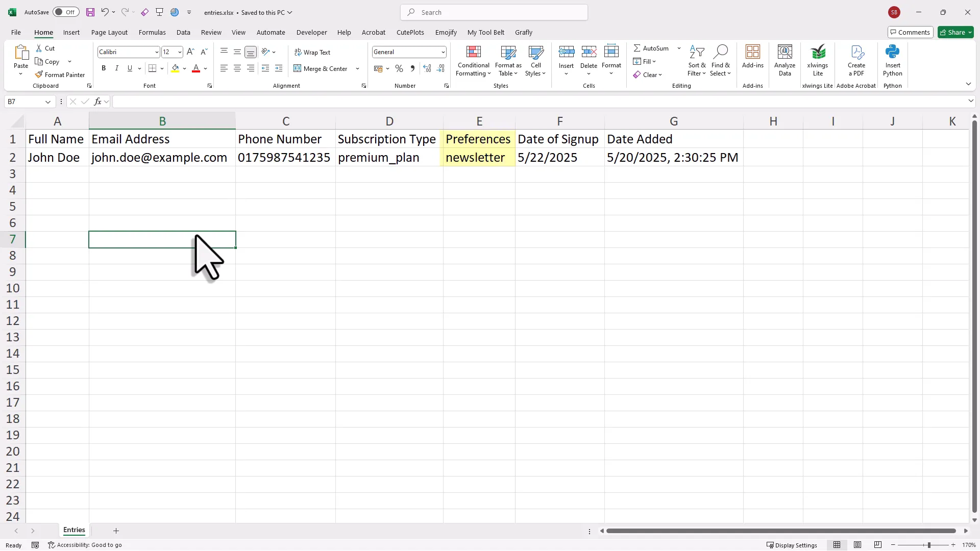
Task: Click Create a PDF icon
Action: (857, 52)
